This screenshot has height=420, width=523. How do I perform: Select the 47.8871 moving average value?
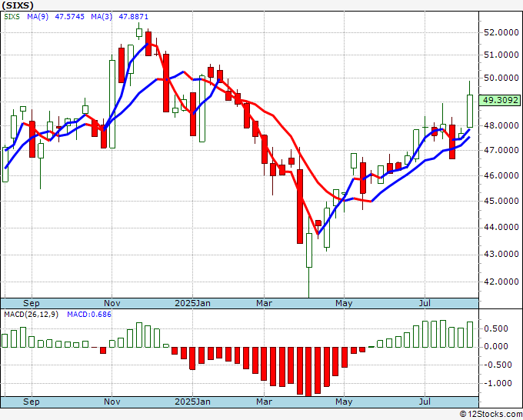(x=133, y=17)
